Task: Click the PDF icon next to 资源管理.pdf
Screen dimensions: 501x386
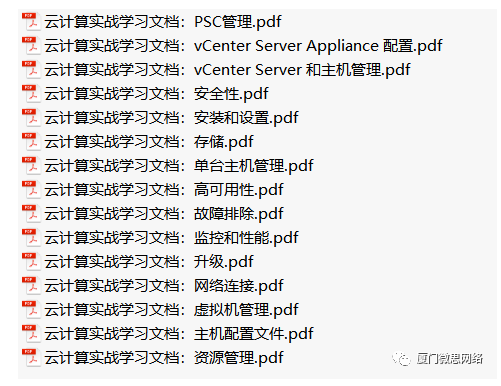Action: coord(31,358)
